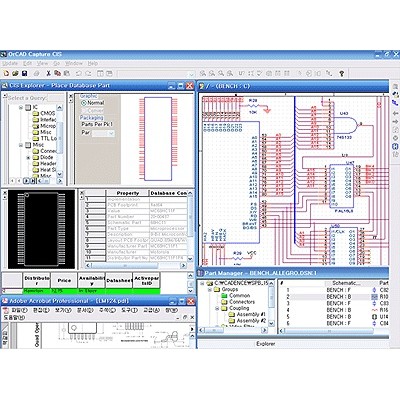400x400 pixels.
Task: Click the Save diskette toolbar icon
Action: [24, 73]
